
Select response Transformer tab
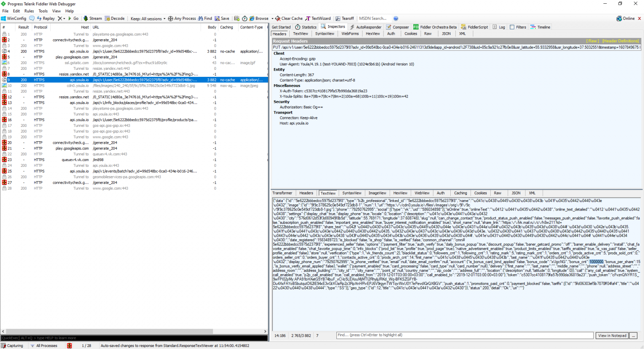[282, 193]
